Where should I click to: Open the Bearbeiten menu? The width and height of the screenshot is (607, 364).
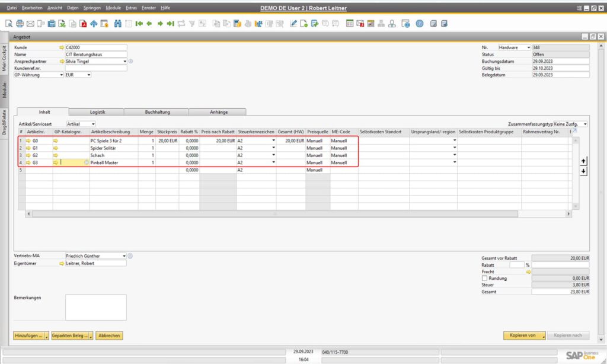click(x=32, y=8)
